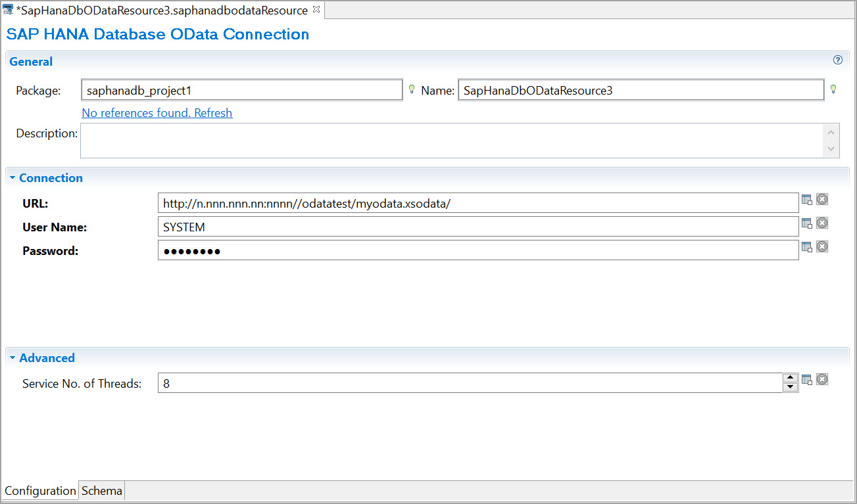This screenshot has width=857, height=504.
Task: Click into the User Name field
Action: pyautogui.click(x=478, y=227)
